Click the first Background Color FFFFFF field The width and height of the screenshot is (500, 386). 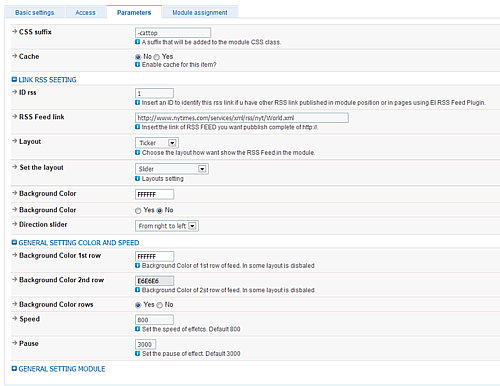(154, 194)
